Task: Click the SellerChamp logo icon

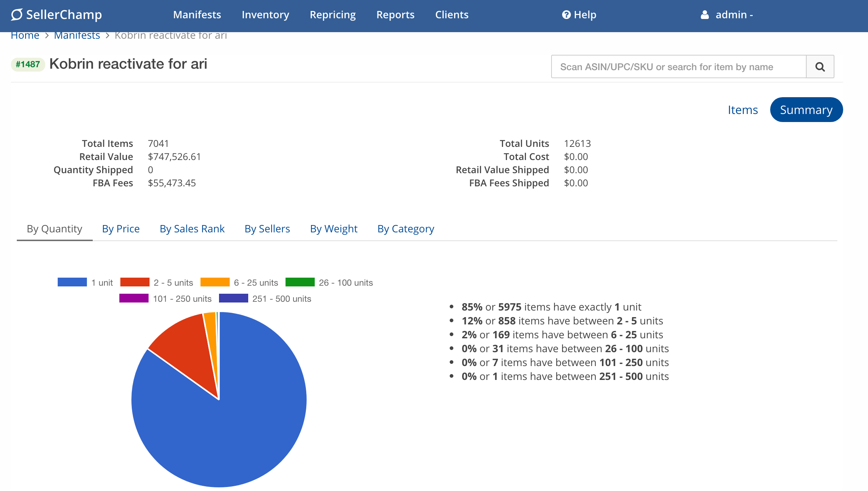Action: pos(17,15)
